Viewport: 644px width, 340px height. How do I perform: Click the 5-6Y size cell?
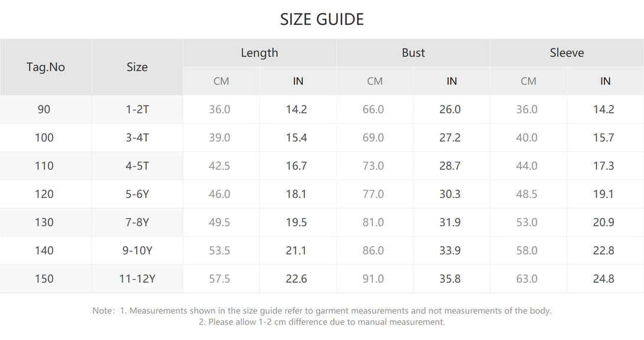pyautogui.click(x=136, y=194)
